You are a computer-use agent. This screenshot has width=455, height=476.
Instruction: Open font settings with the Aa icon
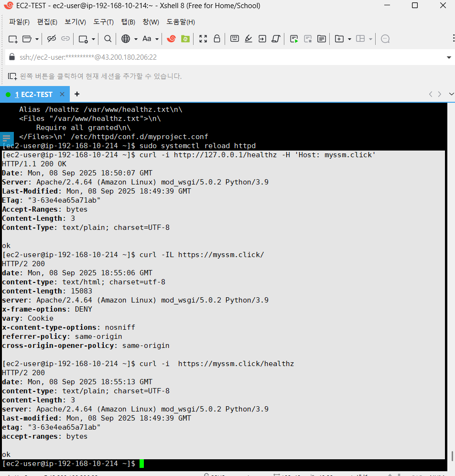[147, 39]
